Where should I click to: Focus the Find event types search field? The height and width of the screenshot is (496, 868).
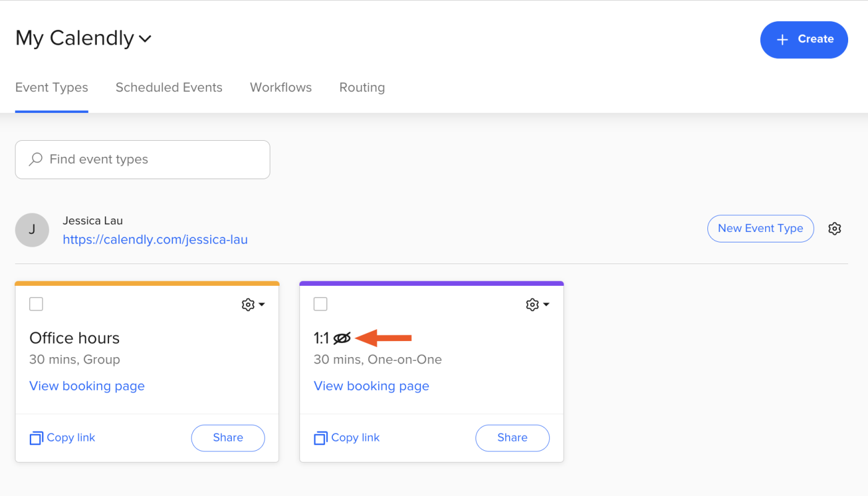click(143, 159)
